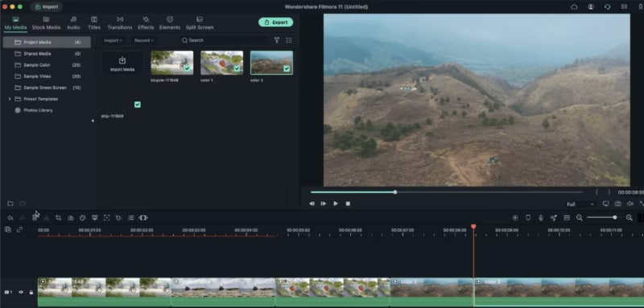Open the Speed tool in timeline toolbar

pos(71,218)
